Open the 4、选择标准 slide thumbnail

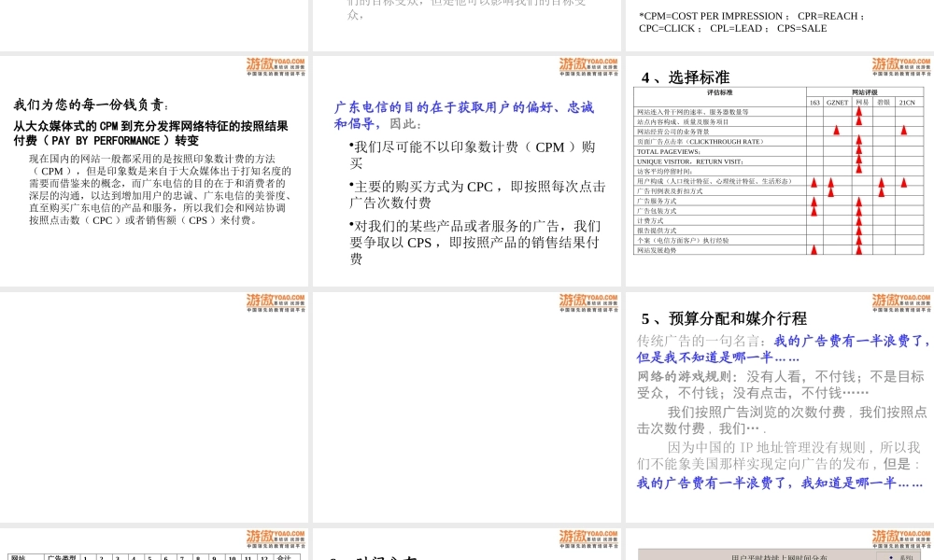pyautogui.click(x=780, y=171)
